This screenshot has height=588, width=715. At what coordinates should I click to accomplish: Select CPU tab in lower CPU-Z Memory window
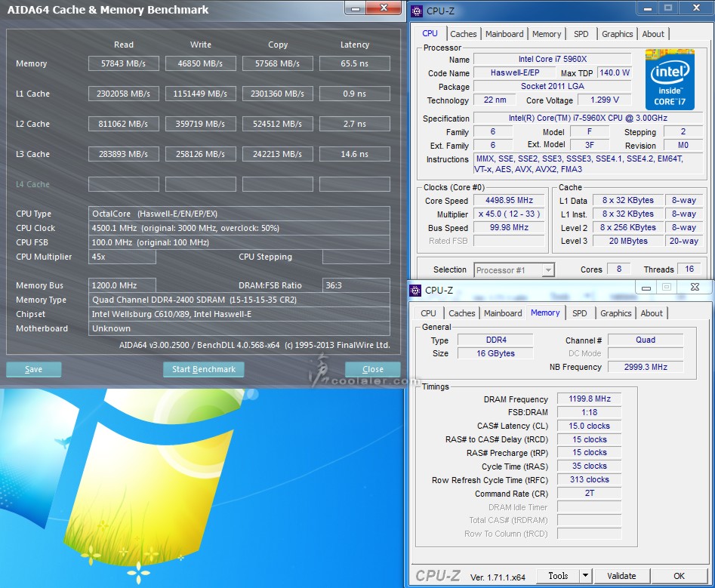[428, 313]
